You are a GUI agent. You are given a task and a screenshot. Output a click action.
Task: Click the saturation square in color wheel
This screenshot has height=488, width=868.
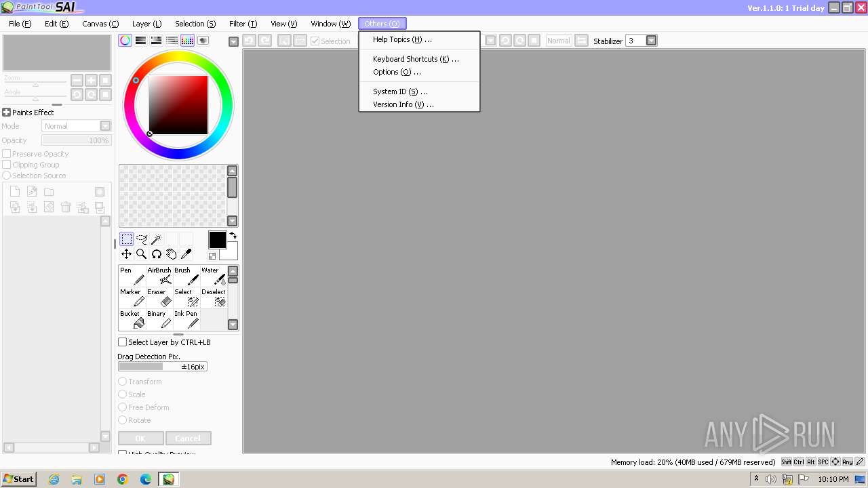click(x=178, y=105)
